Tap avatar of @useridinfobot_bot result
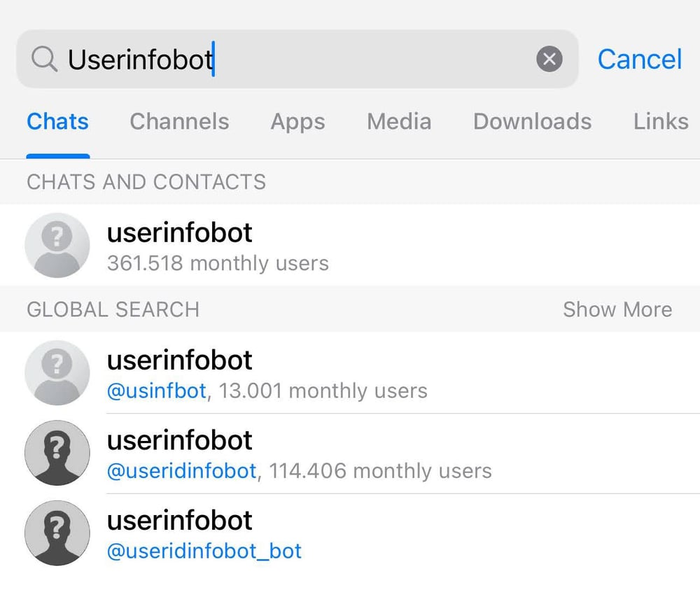700x611 pixels. [x=57, y=533]
